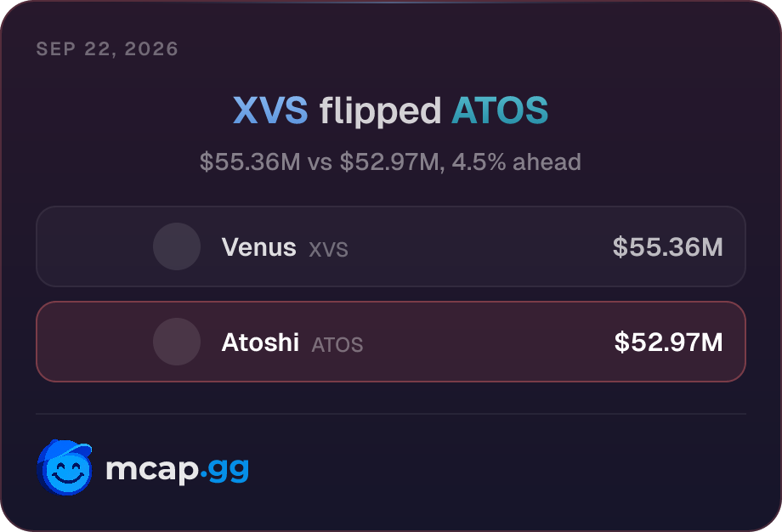
Task: Click the teal ATOS ticker in headline
Action: point(500,110)
